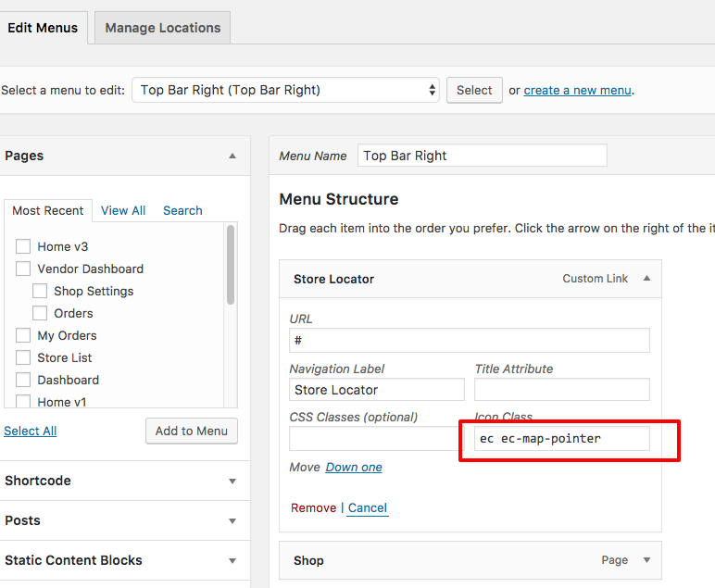The image size is (715, 588).
Task: Click the Add to Menu button
Action: (x=192, y=431)
